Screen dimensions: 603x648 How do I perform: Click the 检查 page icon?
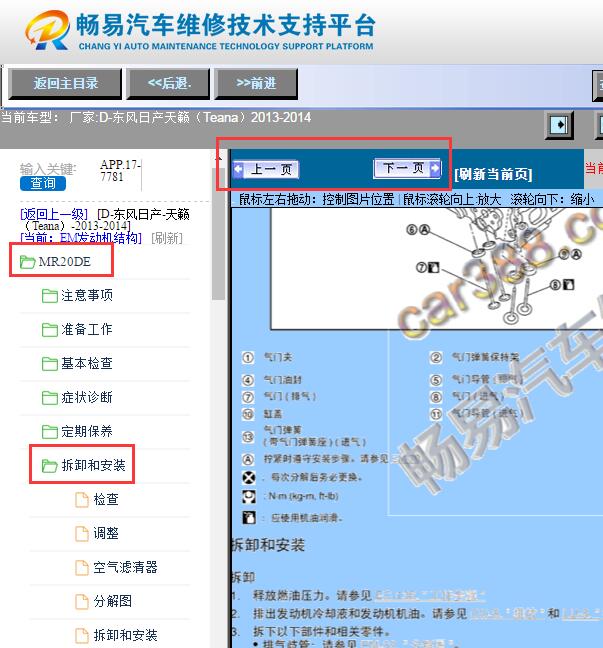click(x=82, y=500)
